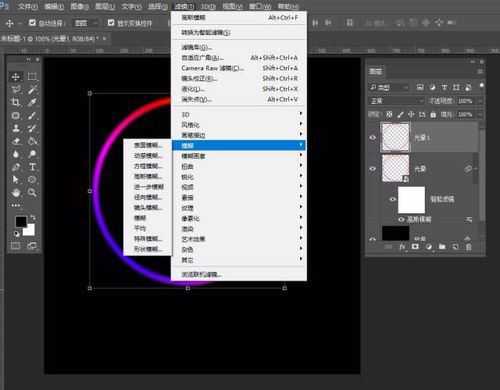Select the white smart filter mask thumbnail
Viewport: 500px width, 390px height.
(411, 200)
